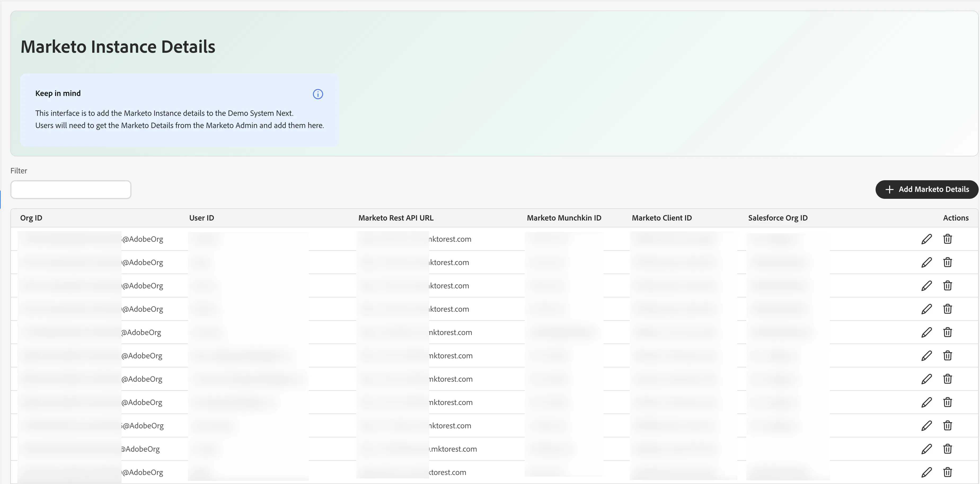Sort by the Org ID column header

(31, 218)
